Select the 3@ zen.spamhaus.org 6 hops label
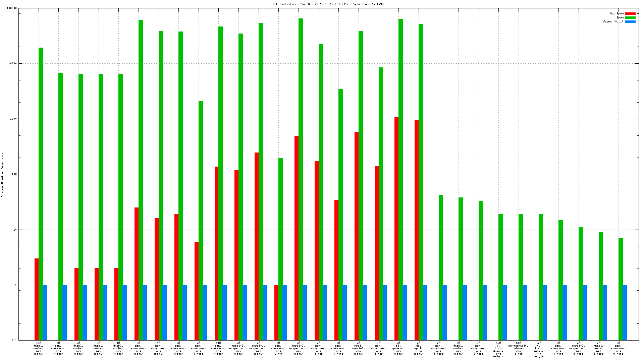Viewport: 644px width, 362px height. 619,348
